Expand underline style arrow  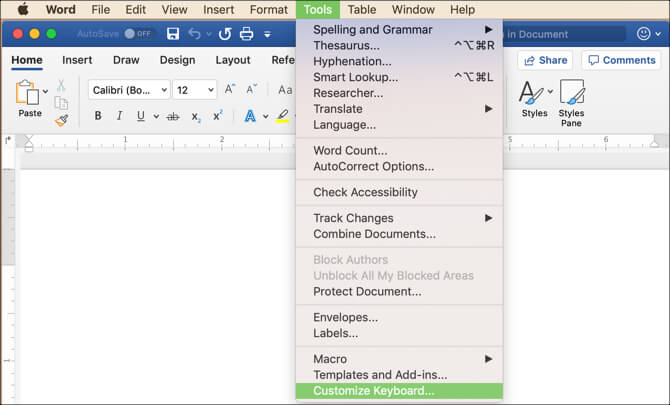pyautogui.click(x=156, y=116)
